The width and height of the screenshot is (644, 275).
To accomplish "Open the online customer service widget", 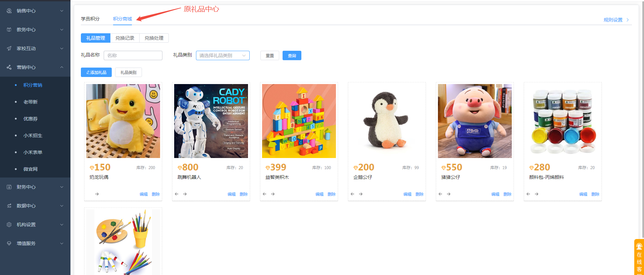I will click(x=639, y=257).
